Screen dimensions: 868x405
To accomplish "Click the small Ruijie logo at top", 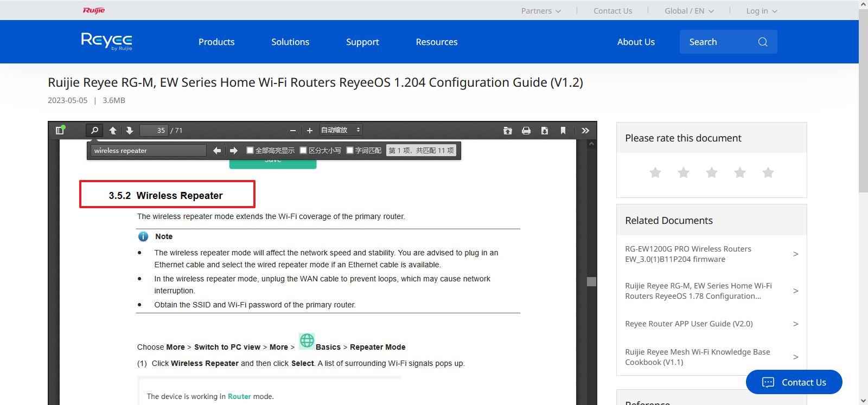I will [94, 10].
